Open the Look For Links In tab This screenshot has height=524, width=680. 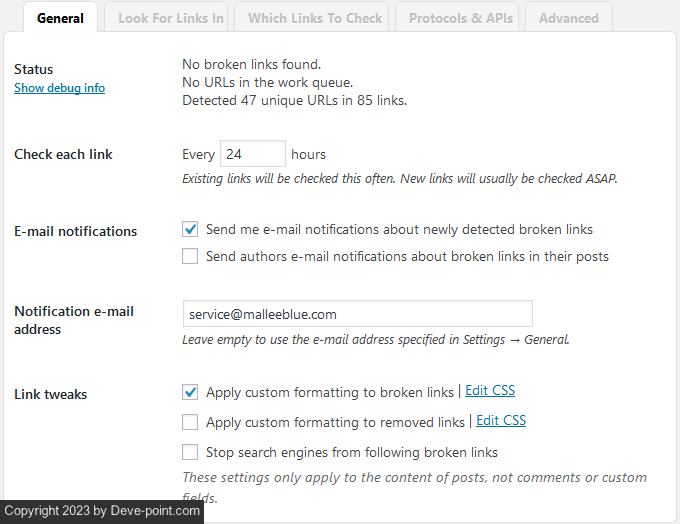[171, 18]
